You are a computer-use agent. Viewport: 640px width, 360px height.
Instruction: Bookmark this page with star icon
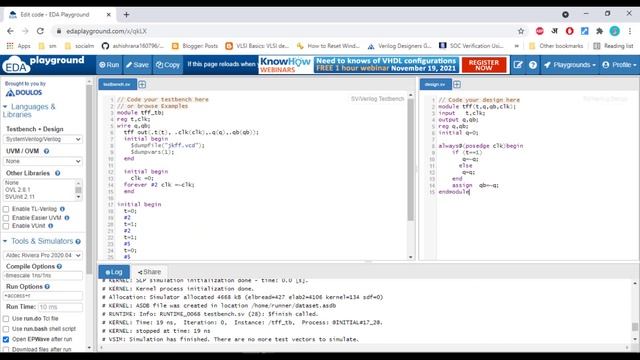(521, 31)
